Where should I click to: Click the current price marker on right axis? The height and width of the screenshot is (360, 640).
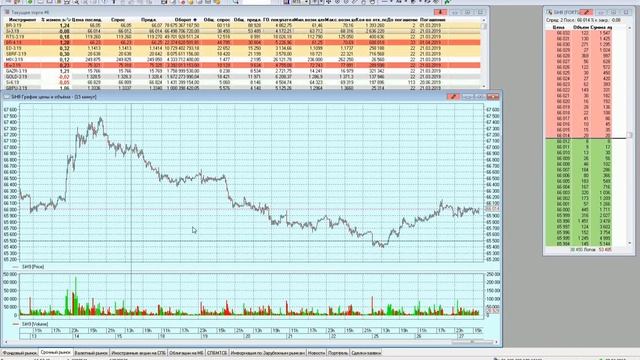[x=492, y=209]
